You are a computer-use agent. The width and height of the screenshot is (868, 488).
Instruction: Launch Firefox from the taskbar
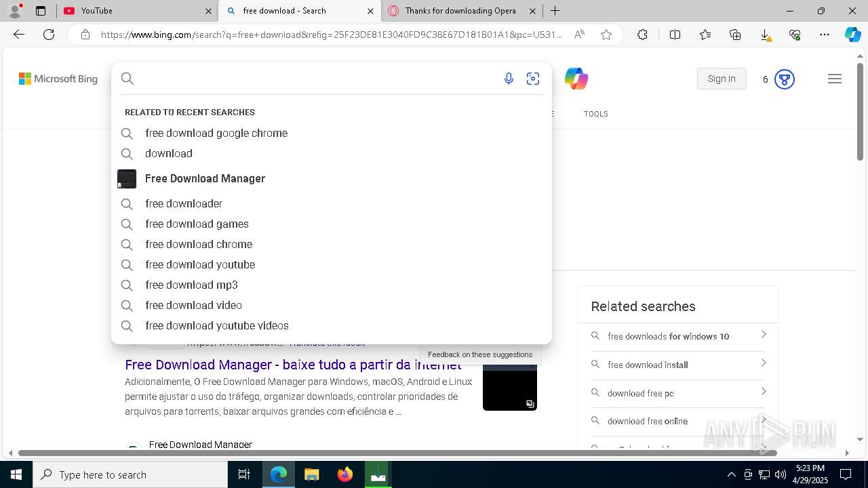pos(345,474)
